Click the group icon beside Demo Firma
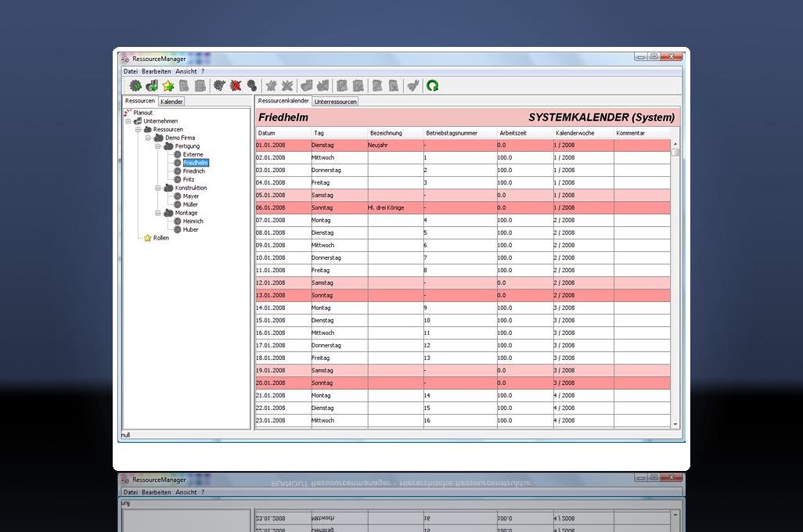The image size is (803, 532). pyautogui.click(x=159, y=138)
